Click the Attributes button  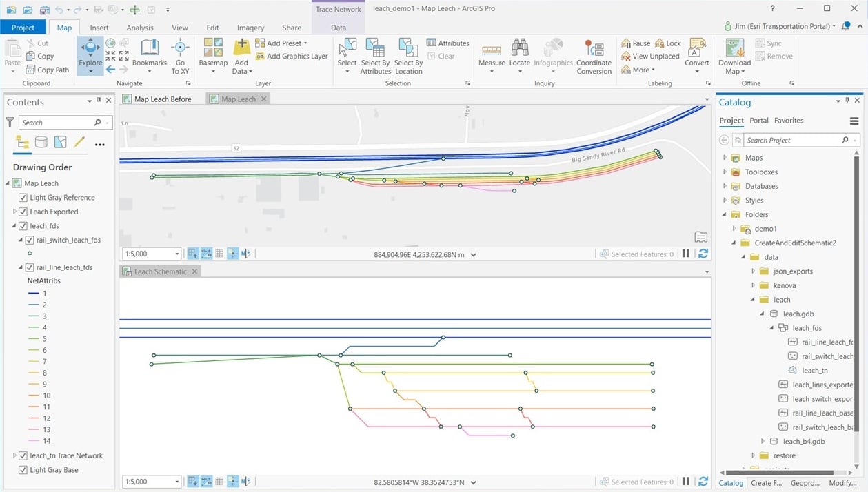click(448, 43)
